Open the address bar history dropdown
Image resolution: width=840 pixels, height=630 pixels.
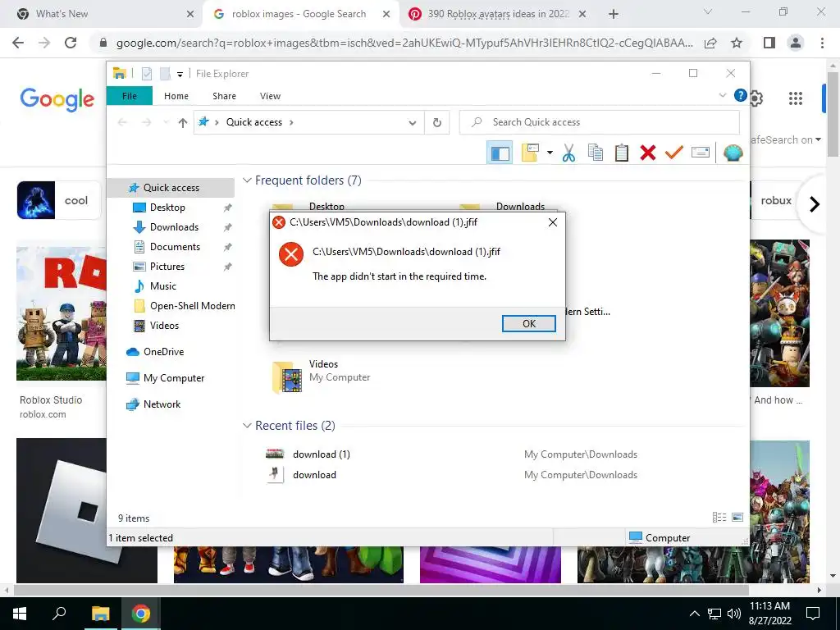[412, 123]
